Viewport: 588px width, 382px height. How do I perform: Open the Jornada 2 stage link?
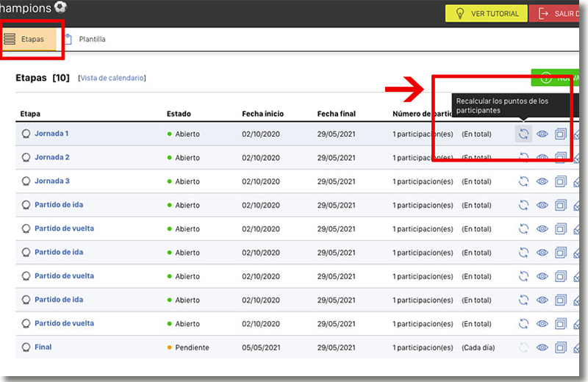[52, 157]
